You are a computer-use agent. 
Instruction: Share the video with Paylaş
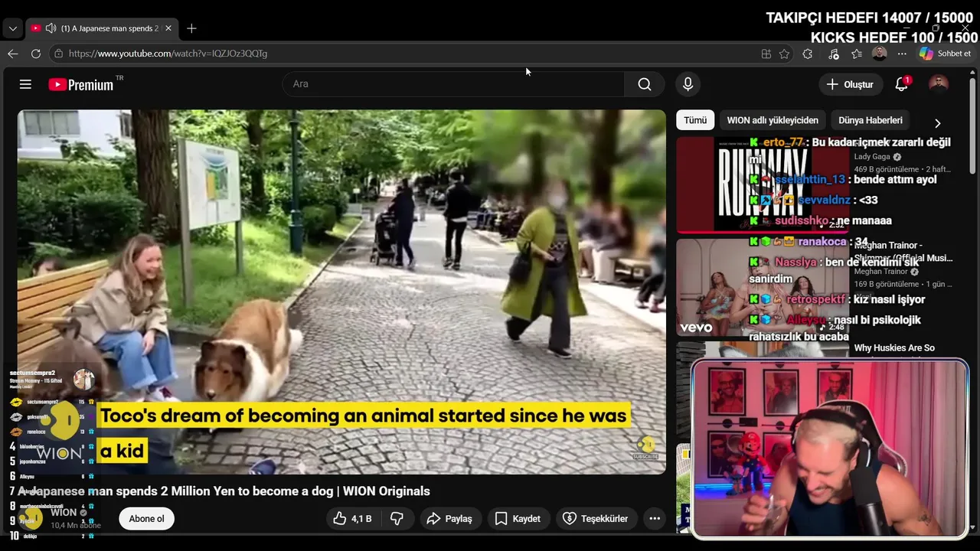point(449,519)
